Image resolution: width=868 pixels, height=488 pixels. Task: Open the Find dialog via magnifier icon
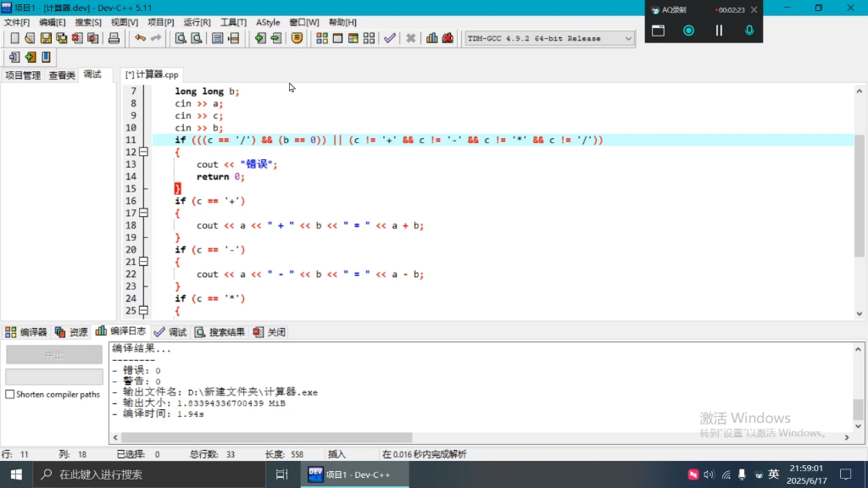click(180, 38)
